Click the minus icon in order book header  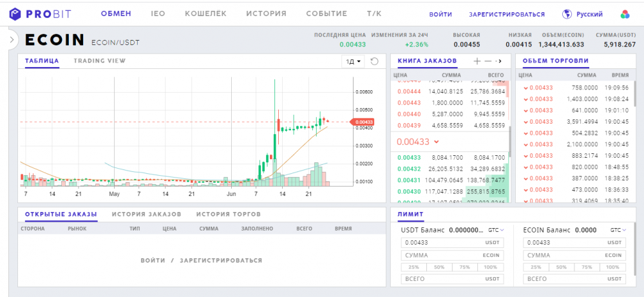point(488,61)
